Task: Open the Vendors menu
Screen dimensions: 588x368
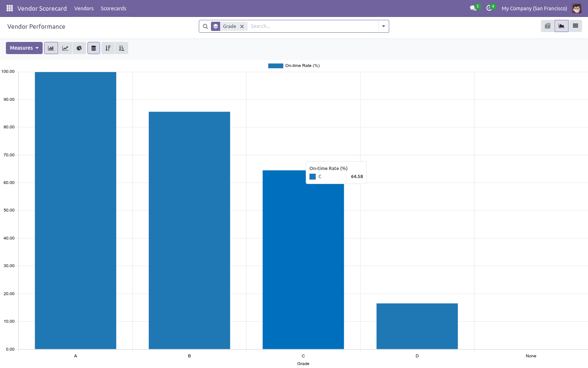Action: (x=84, y=8)
